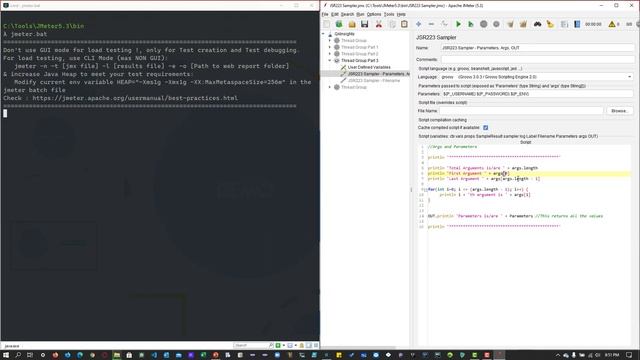The width and height of the screenshot is (640, 360).
Task: Open the Run menu in JMeter
Action: [x=360, y=14]
